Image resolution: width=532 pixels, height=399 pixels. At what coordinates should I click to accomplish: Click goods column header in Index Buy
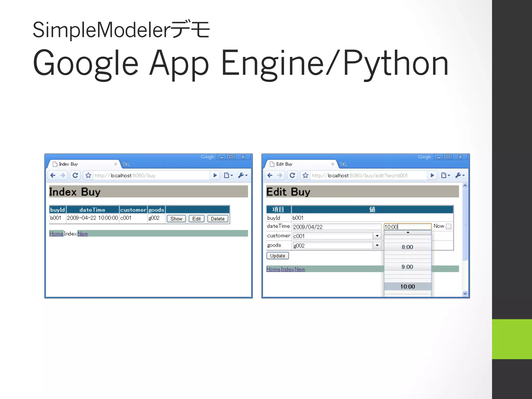156,210
